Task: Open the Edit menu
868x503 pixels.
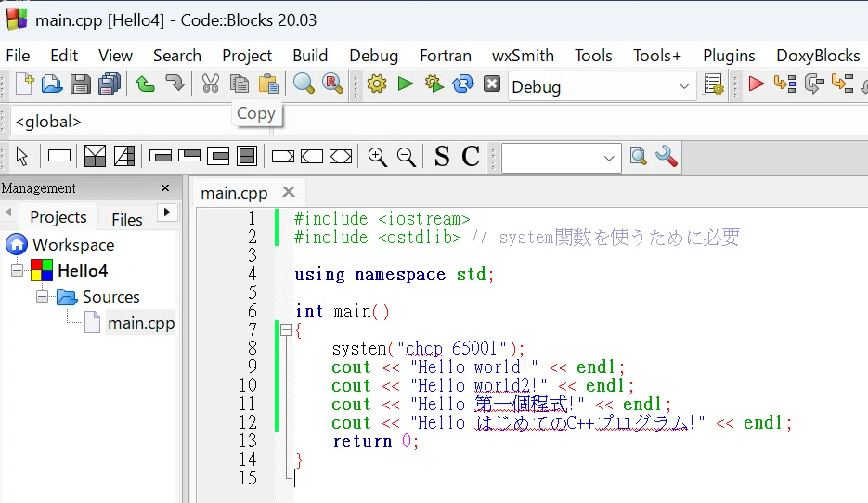Action: click(x=64, y=56)
